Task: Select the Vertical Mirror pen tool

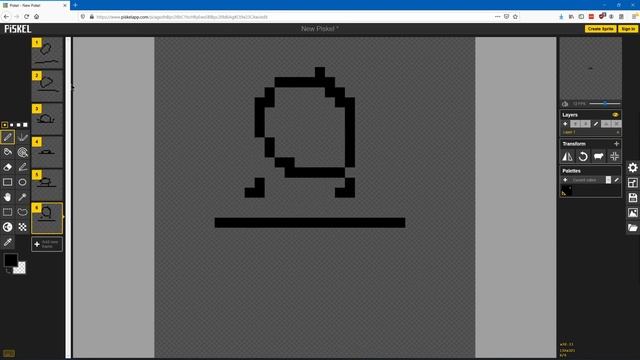Action: (x=22, y=137)
